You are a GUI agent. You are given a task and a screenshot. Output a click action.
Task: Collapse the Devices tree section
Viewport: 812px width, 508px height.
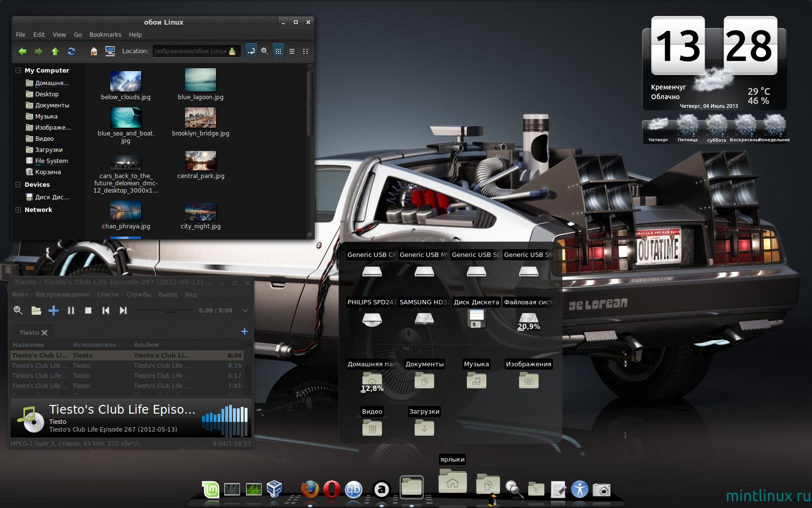(18, 184)
